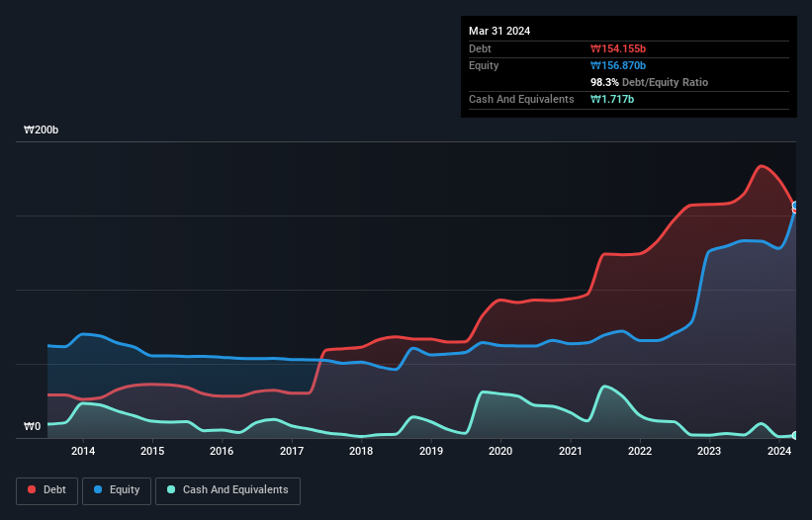The image size is (812, 520).
Task: Click the 2015 x-axis label
Action: click(152, 451)
